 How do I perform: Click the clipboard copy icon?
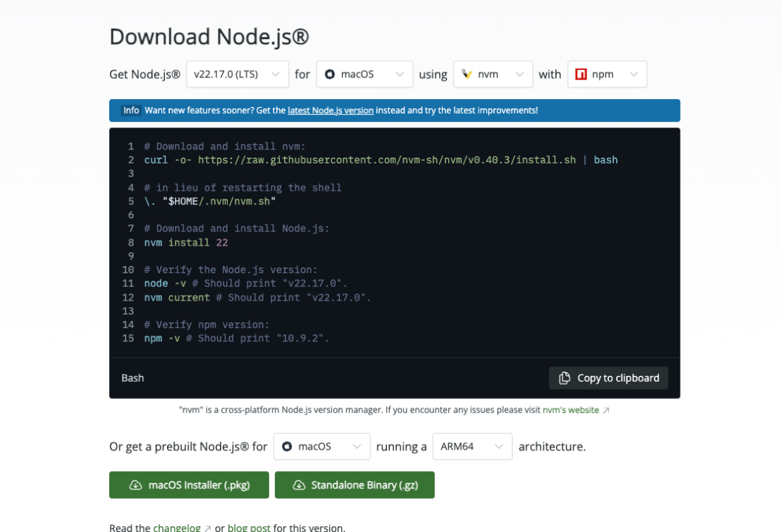pyautogui.click(x=564, y=378)
